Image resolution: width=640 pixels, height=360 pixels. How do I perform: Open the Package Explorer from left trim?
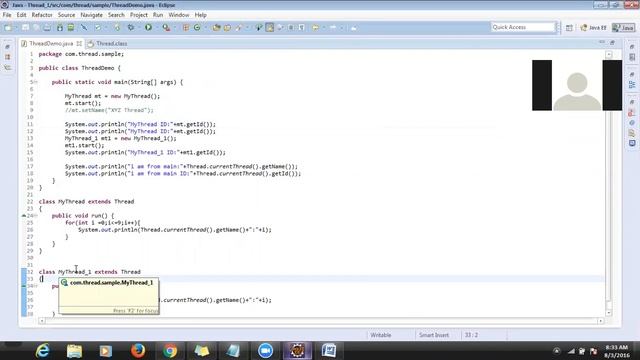pos(8,57)
